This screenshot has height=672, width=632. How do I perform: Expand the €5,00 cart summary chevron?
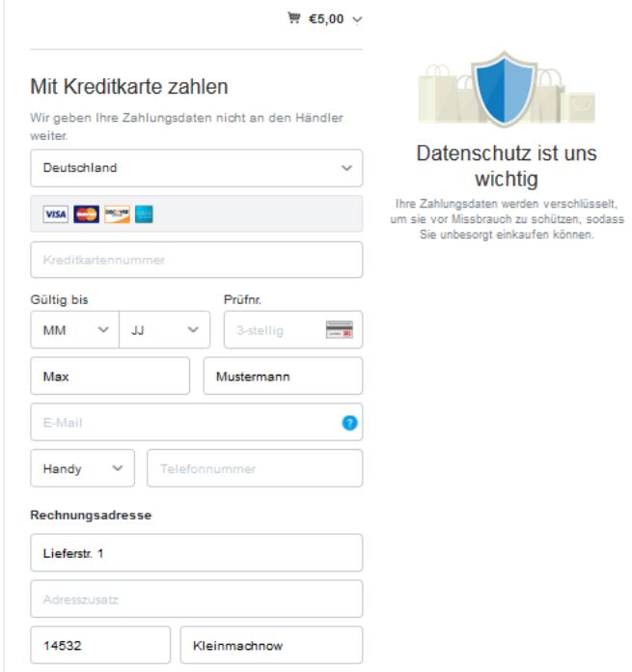tap(357, 19)
